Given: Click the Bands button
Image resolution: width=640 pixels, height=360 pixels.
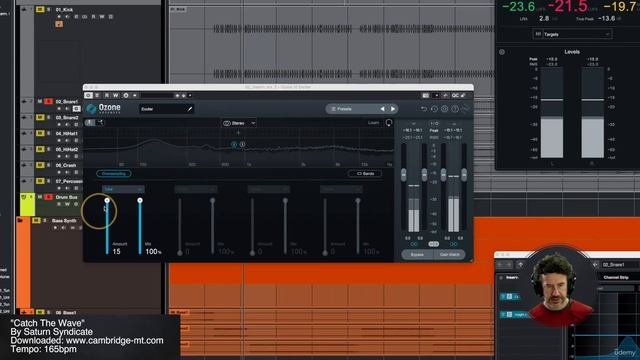Looking at the screenshot, I should [365, 173].
